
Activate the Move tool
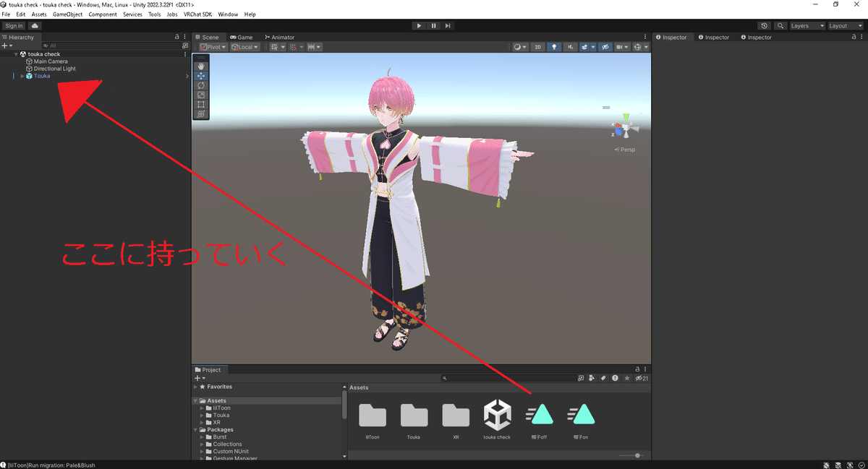[200, 75]
